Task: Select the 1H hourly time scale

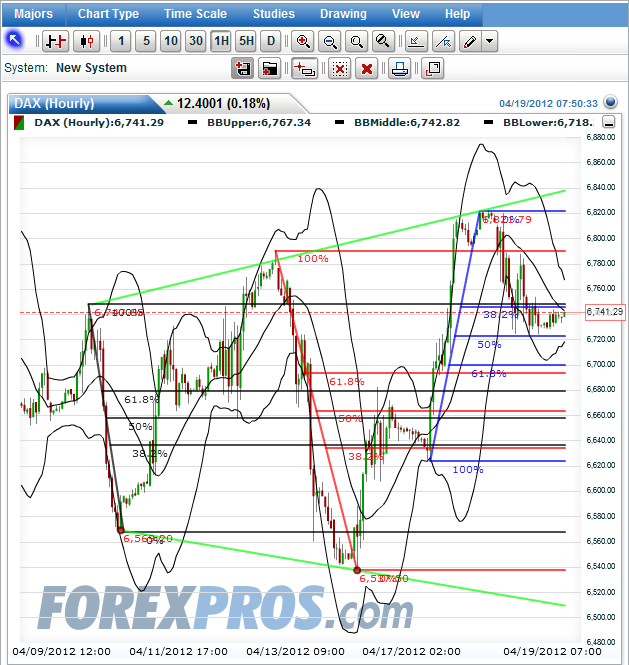Action: (221, 41)
